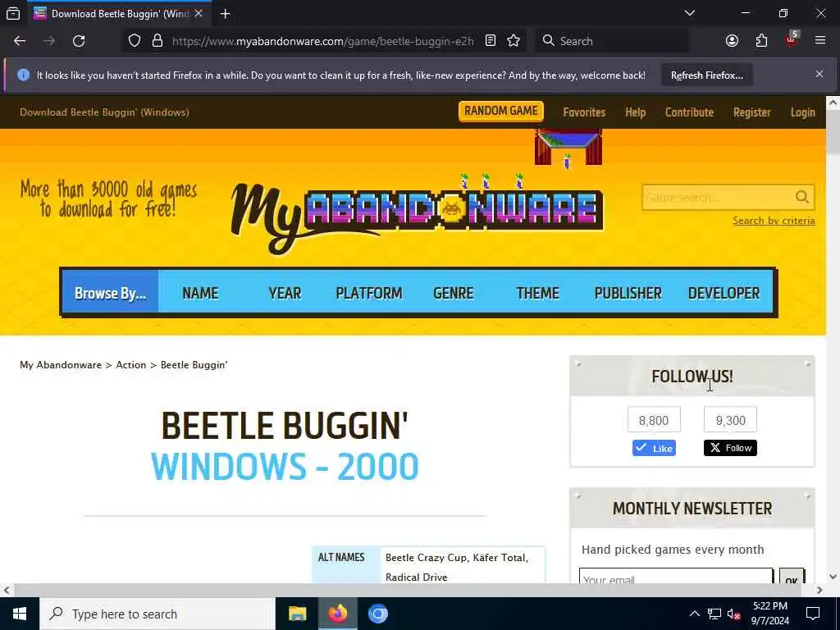
Task: Close the Beetle Buggin' tab
Action: tap(199, 14)
